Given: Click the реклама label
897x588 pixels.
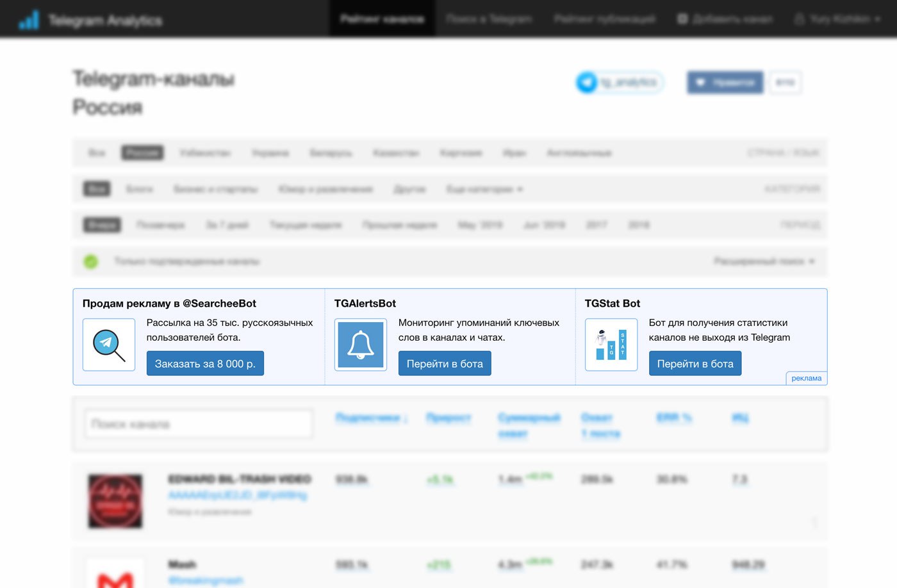Looking at the screenshot, I should tap(806, 378).
